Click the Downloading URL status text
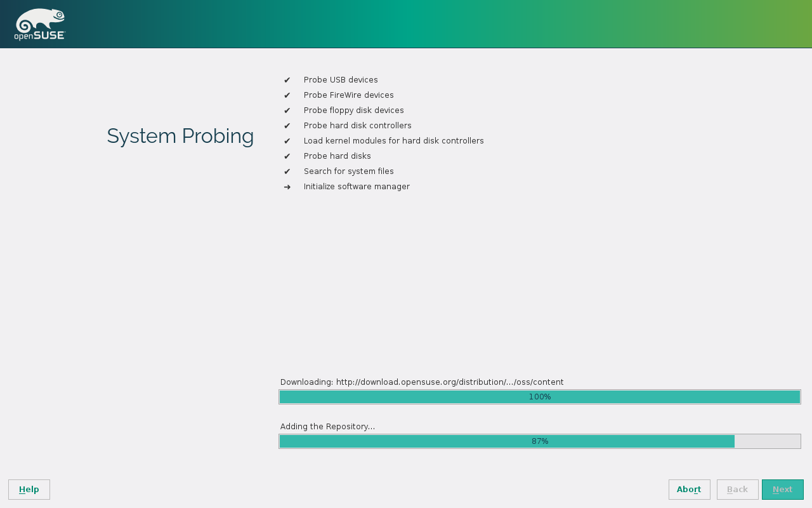Screen dimensions: 812x508 (x=422, y=382)
